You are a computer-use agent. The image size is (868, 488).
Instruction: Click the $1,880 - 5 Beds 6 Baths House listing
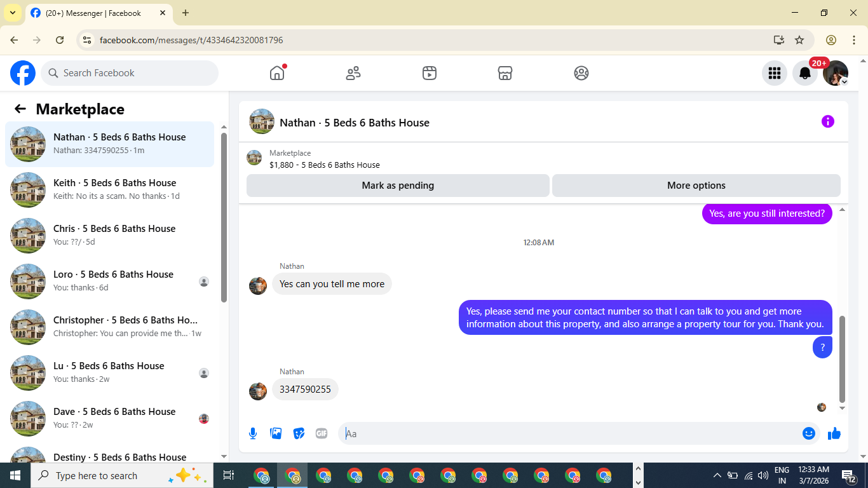pos(324,165)
